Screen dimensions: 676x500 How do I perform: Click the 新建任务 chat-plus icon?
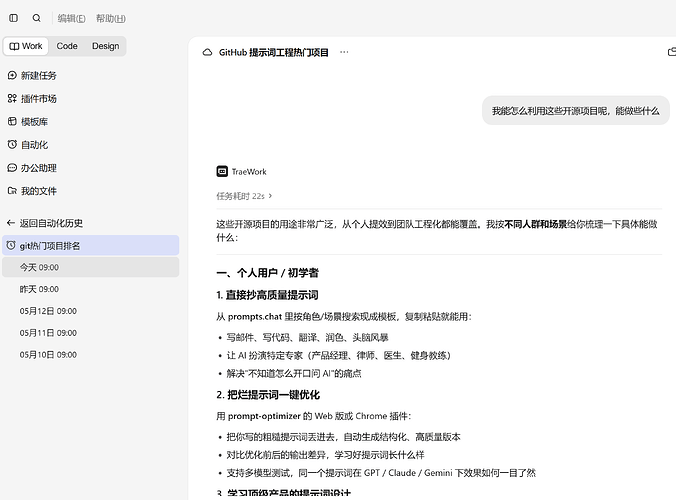click(x=12, y=75)
